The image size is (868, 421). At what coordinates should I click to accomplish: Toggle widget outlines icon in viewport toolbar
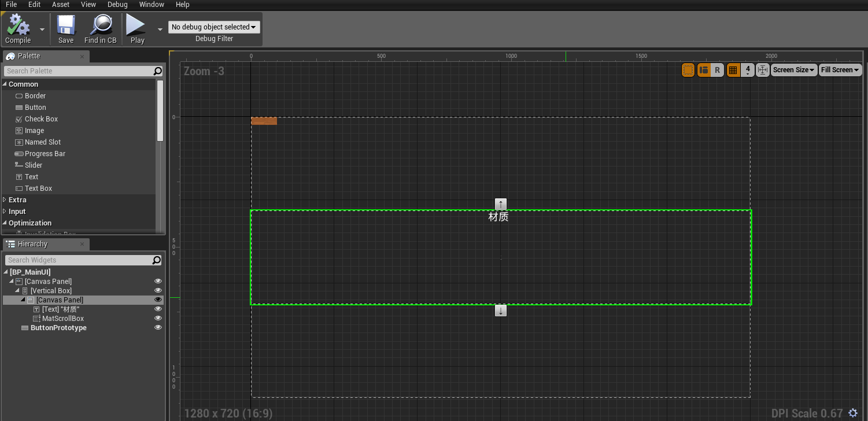tap(688, 70)
